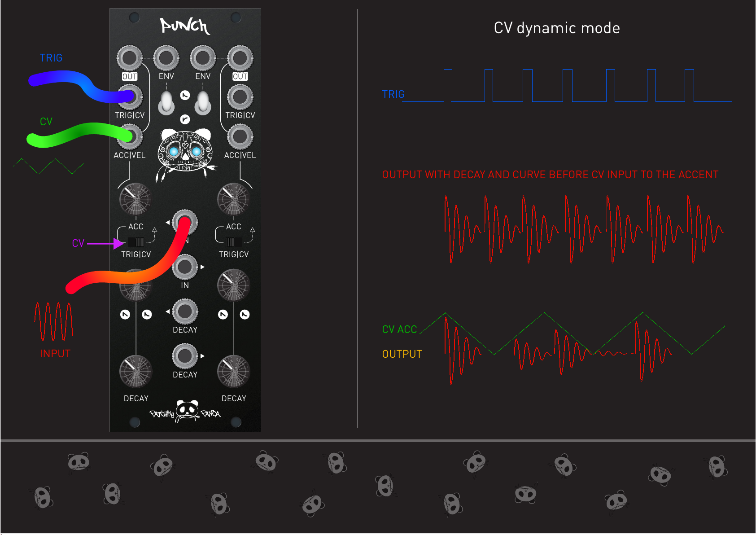Click the Patching Panda logo at bottom

point(186,411)
